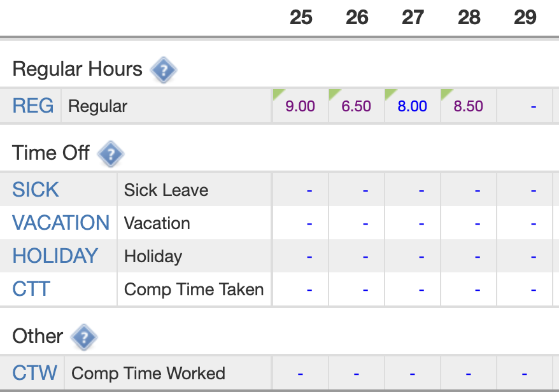
Task: Open the HOLIDAY code link
Action: [55, 256]
